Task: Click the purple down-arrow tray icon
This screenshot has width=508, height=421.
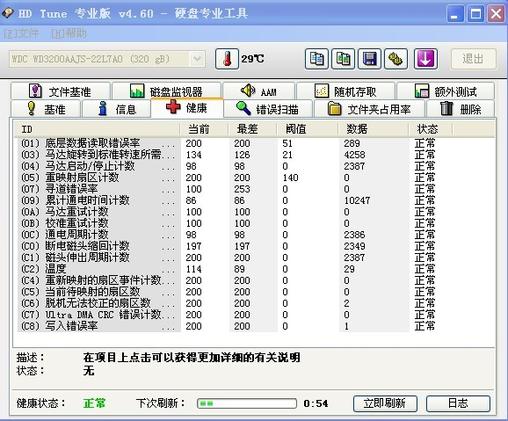Action: tap(426, 59)
